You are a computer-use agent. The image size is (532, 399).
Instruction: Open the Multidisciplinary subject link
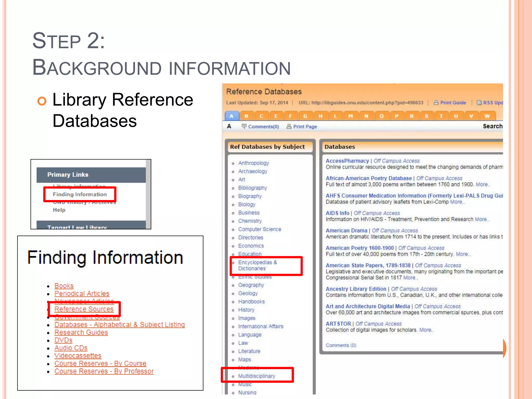pos(256,376)
